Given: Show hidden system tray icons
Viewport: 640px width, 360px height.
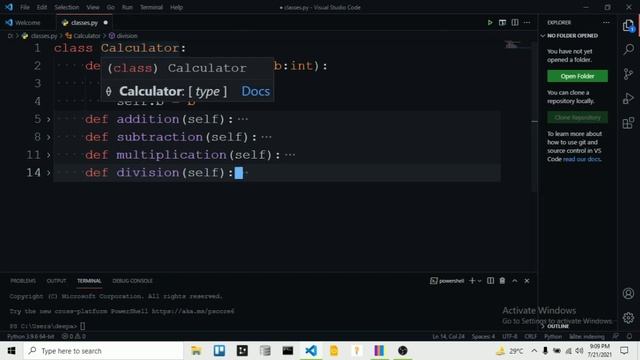Looking at the screenshot, I should coord(534,351).
